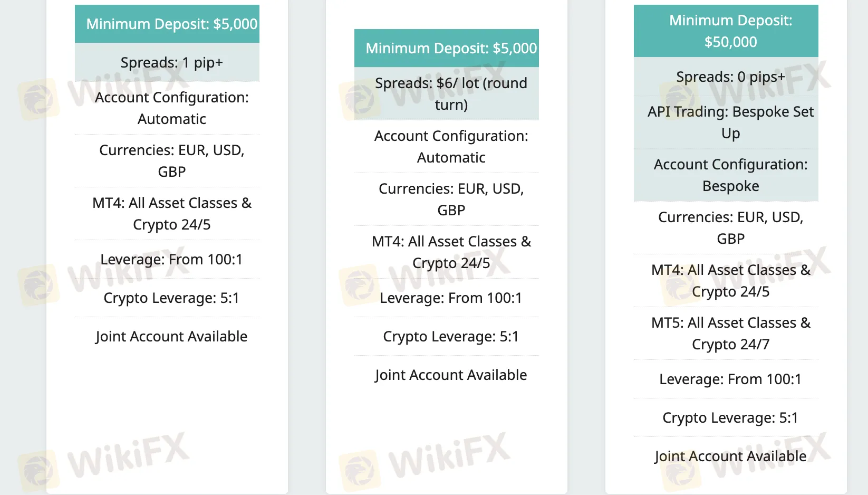868x495 pixels.
Task: Click the WikiFX logo icon at bottom left
Action: pyautogui.click(x=38, y=470)
